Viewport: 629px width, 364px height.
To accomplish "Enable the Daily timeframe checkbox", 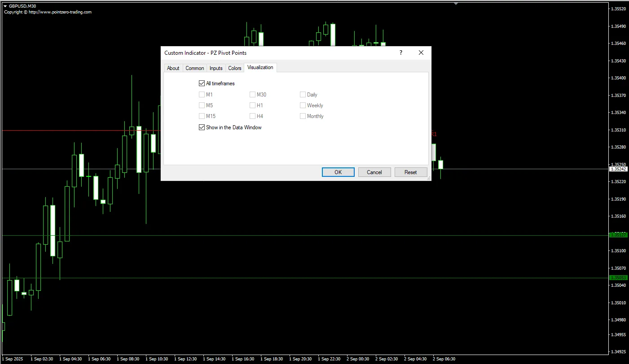I will point(303,95).
